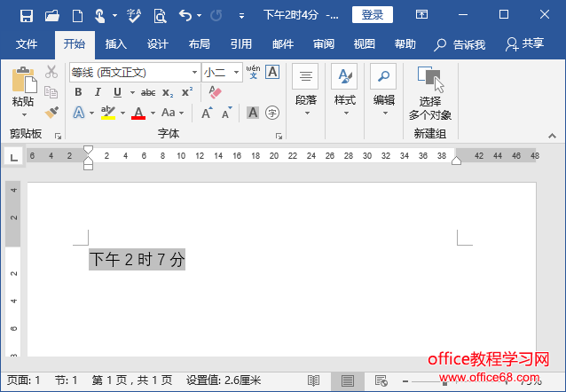Click the 共享 share button
The height and width of the screenshot is (392, 566).
click(x=524, y=44)
